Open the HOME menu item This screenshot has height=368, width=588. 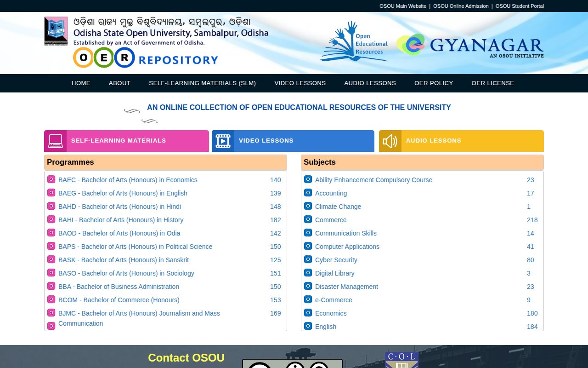pyautogui.click(x=81, y=83)
